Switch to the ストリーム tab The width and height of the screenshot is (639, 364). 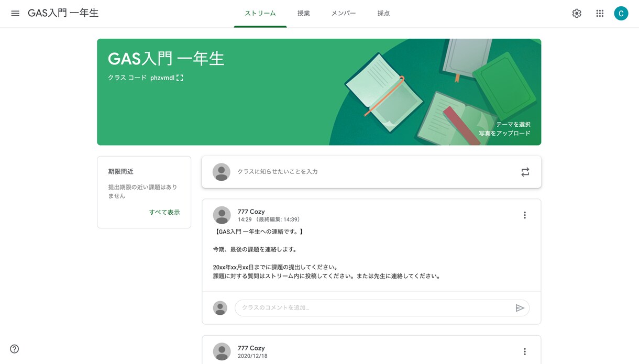point(260,14)
